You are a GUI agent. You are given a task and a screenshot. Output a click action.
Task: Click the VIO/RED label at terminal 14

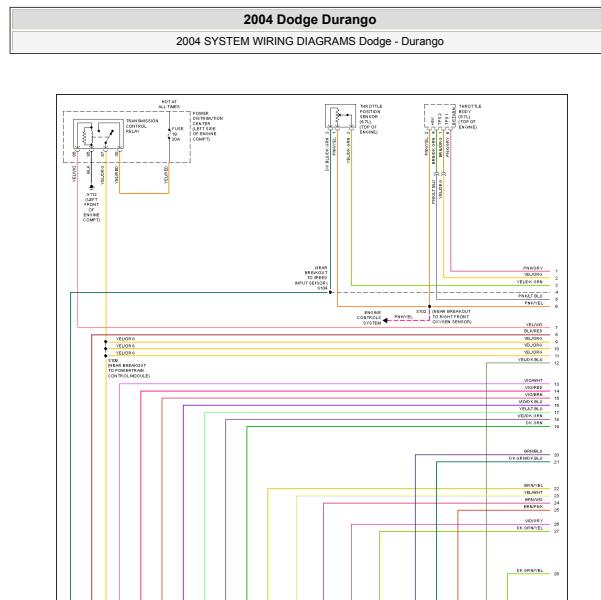[533, 388]
